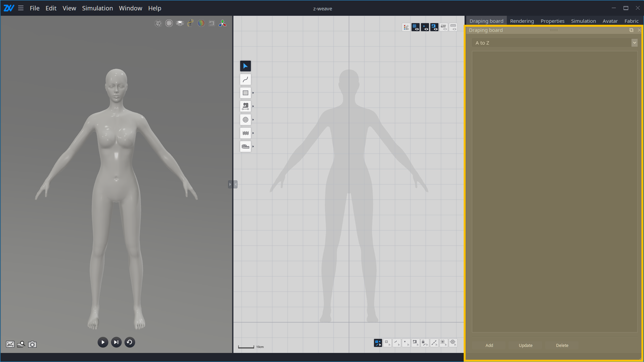
Task: Toggle ruler measurement visibility in 2D view
Action: (453, 27)
